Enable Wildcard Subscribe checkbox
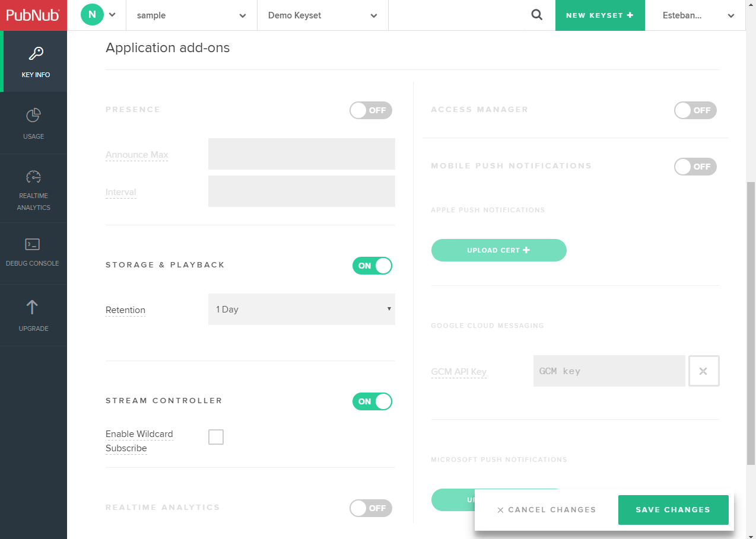The width and height of the screenshot is (756, 539). [216, 436]
